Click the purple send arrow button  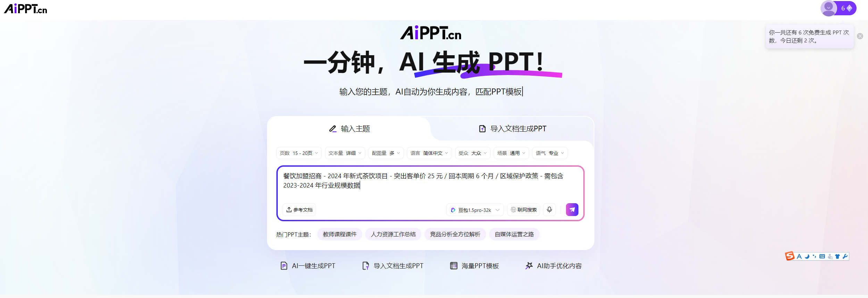point(572,210)
